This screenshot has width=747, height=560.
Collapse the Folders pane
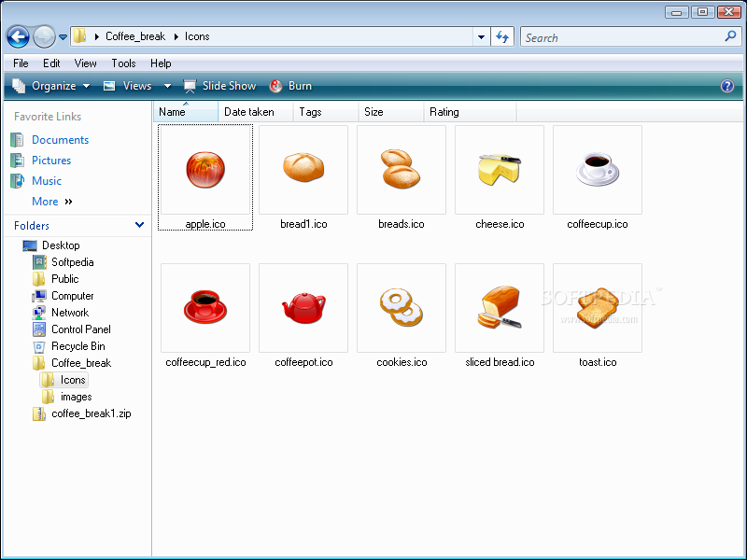pyautogui.click(x=139, y=225)
